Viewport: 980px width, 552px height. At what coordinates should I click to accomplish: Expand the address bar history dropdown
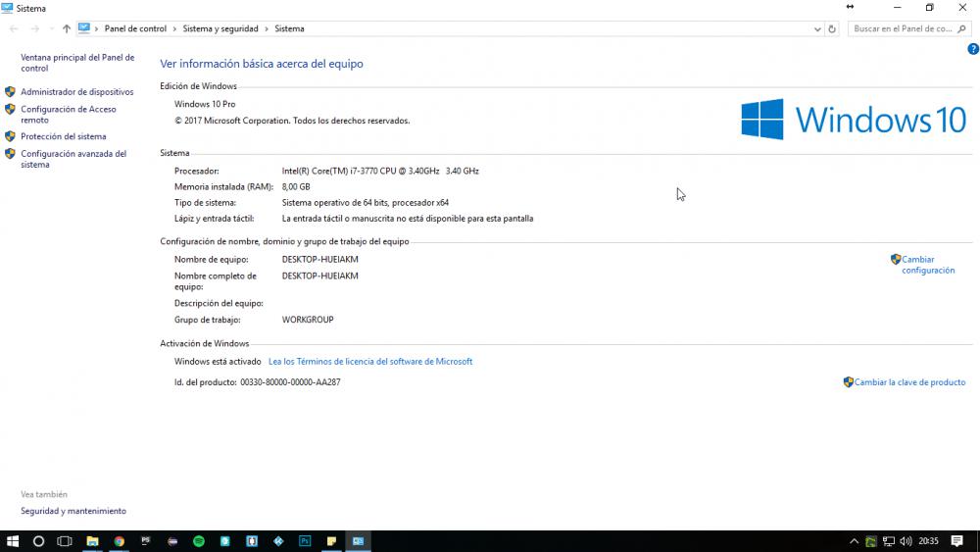pos(817,28)
